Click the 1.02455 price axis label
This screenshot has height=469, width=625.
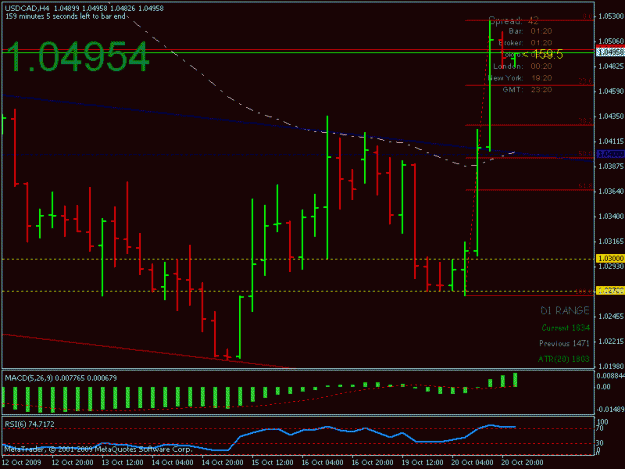tap(611, 316)
